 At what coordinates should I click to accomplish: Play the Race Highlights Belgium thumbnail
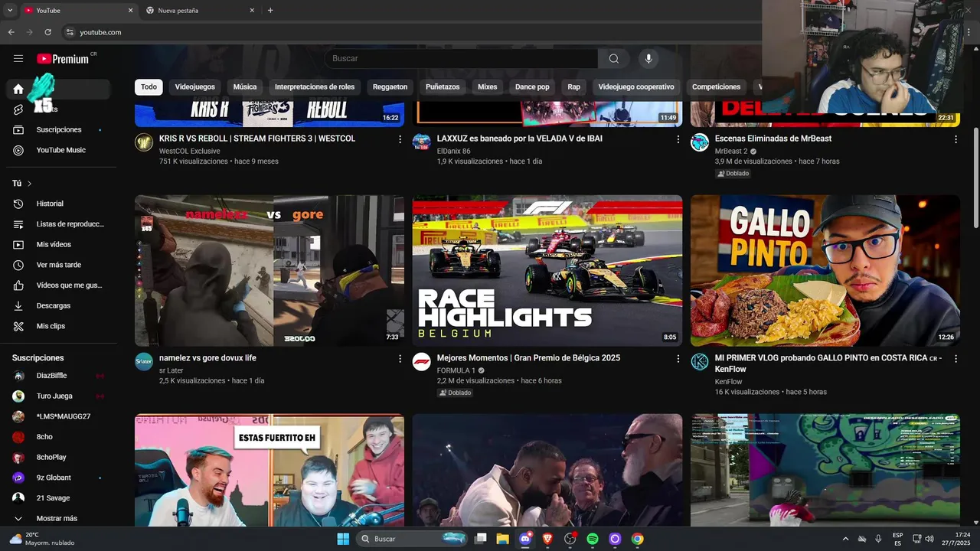(547, 270)
